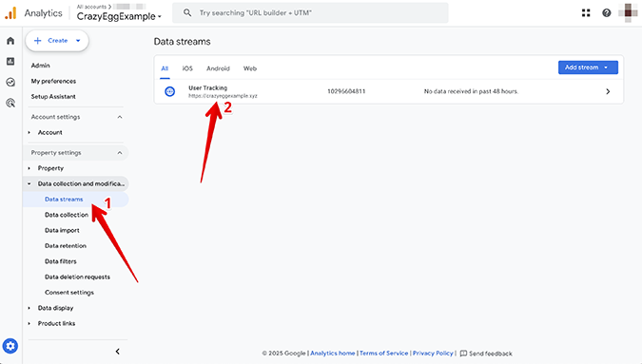This screenshot has width=642, height=364.
Task: Open the Add stream dropdown
Action: click(588, 67)
